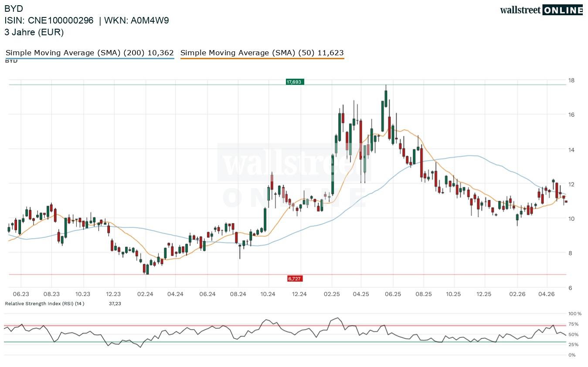The width and height of the screenshot is (588, 367).
Task: Click the ISIN: CNE100000296 text
Action: pyautogui.click(x=49, y=20)
